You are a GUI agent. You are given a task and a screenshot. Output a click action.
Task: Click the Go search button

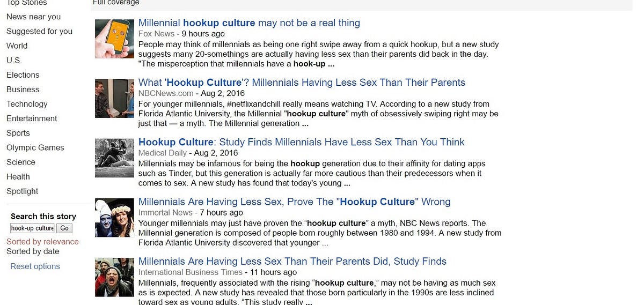[x=64, y=228]
